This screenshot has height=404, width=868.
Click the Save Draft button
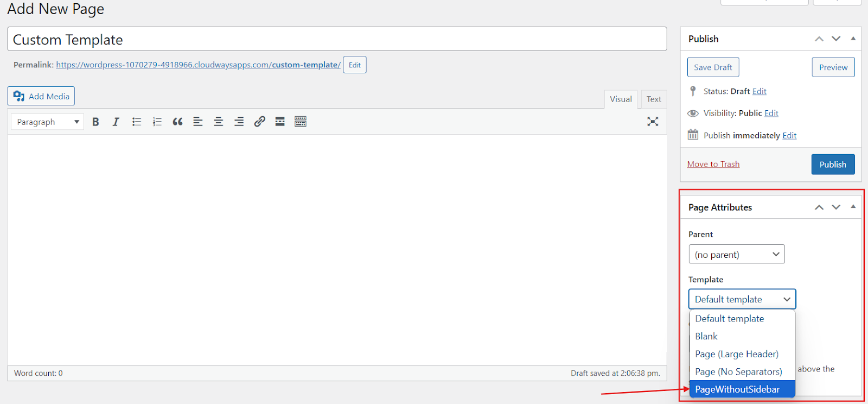[713, 67]
